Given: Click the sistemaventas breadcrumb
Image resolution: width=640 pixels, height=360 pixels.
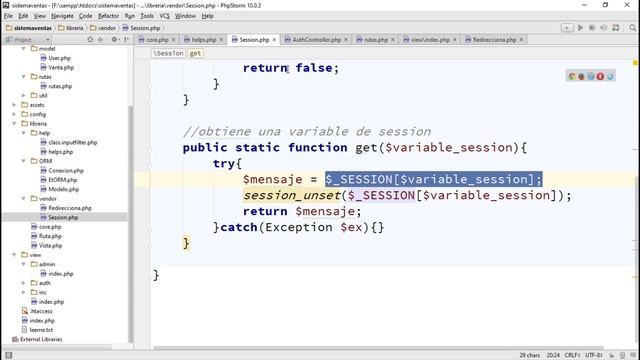Looking at the screenshot, I should point(29,28).
